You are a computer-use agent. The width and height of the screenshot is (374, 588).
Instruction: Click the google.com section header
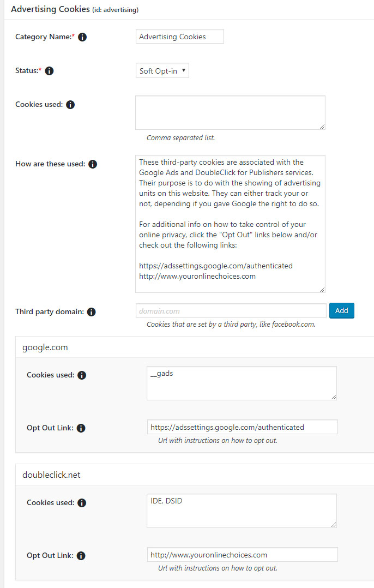45,347
